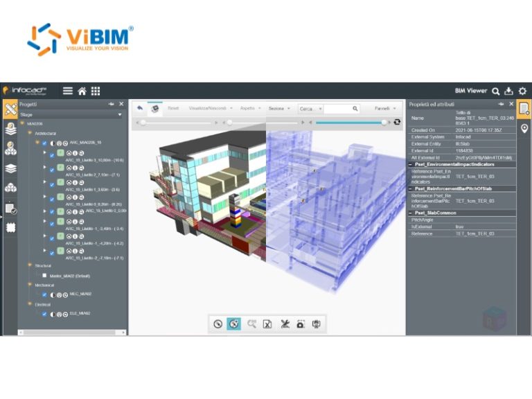This screenshot has height=399, width=532.
Task: Open the Seziona menu
Action: 279,109
